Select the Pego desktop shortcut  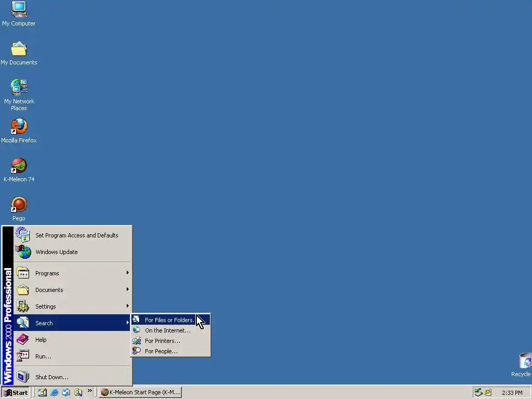click(x=19, y=209)
